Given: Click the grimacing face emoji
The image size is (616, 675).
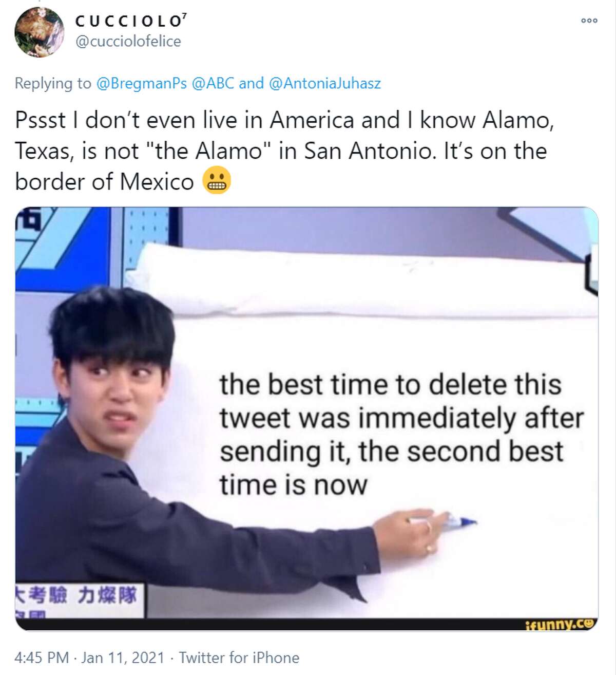Looking at the screenshot, I should click(217, 181).
